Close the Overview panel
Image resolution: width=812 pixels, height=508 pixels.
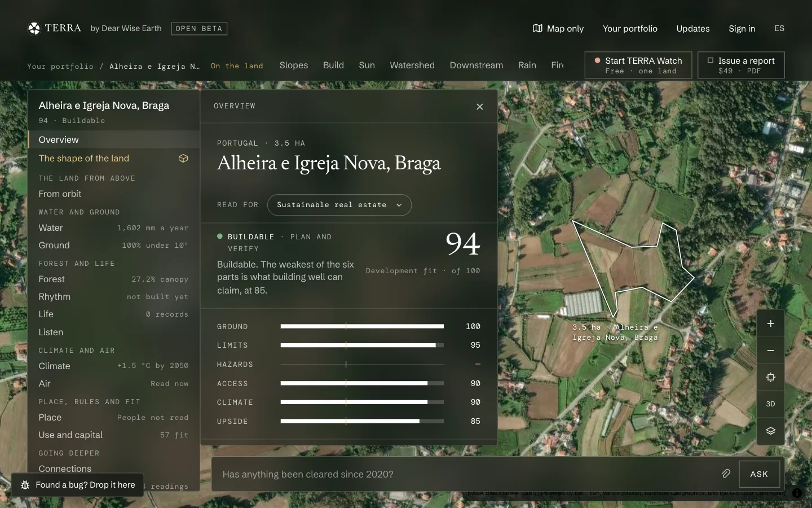[480, 107]
